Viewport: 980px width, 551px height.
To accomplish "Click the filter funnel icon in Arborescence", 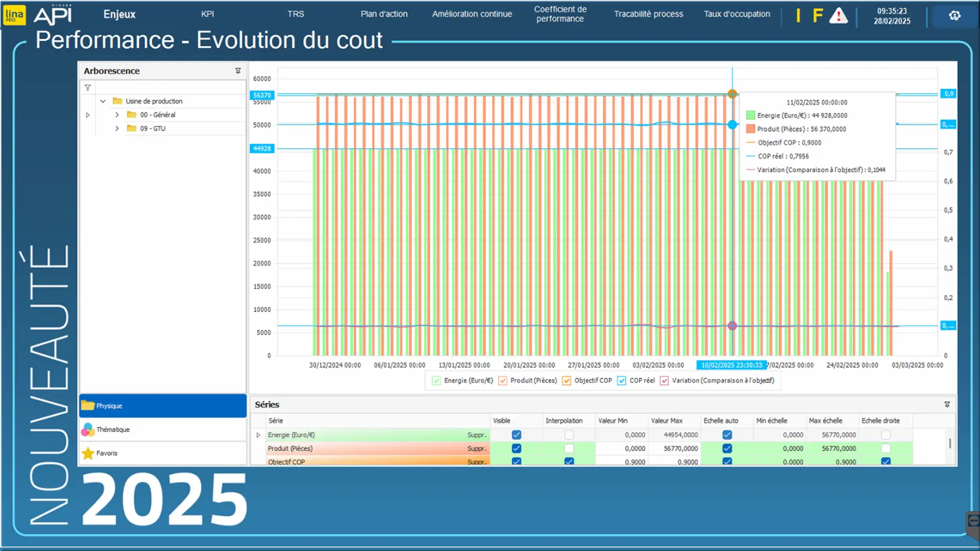I will pos(88,88).
